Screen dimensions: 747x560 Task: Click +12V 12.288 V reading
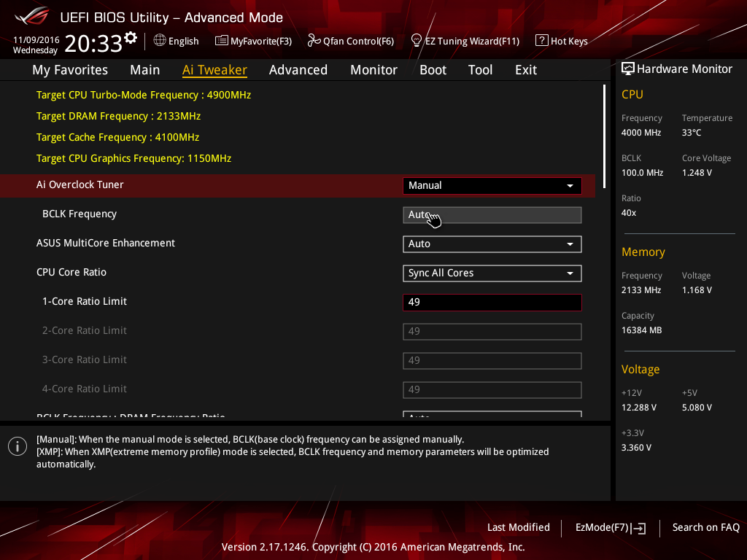pyautogui.click(x=639, y=408)
